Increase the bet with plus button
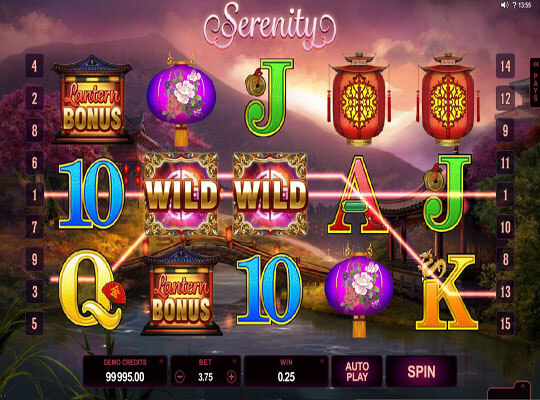This screenshot has width=540, height=400. coord(231,377)
